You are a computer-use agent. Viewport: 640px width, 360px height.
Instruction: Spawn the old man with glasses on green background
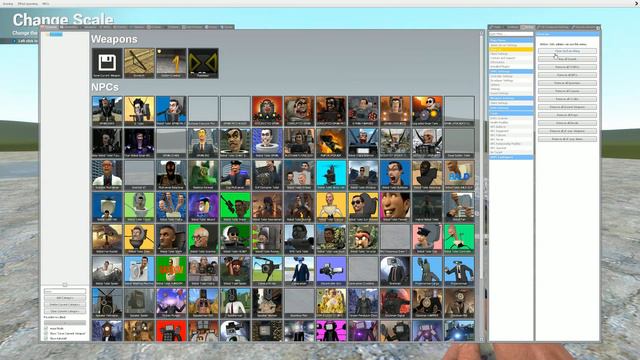coord(203,239)
